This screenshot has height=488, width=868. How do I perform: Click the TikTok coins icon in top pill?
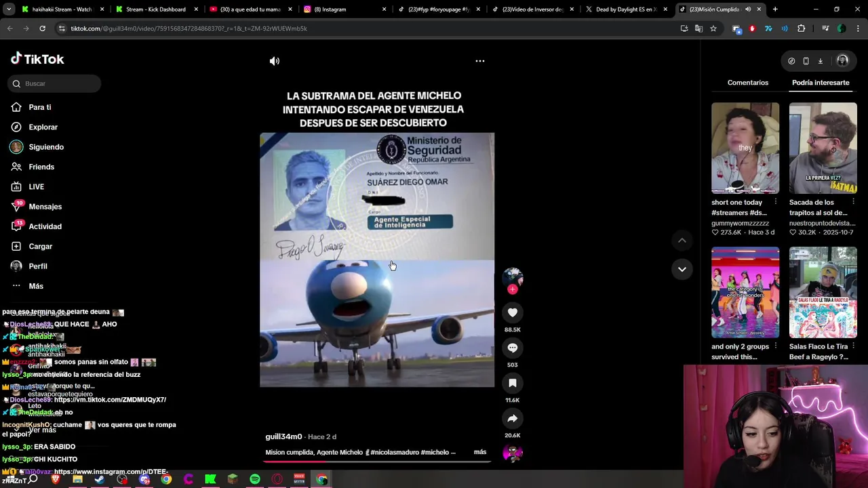click(791, 61)
